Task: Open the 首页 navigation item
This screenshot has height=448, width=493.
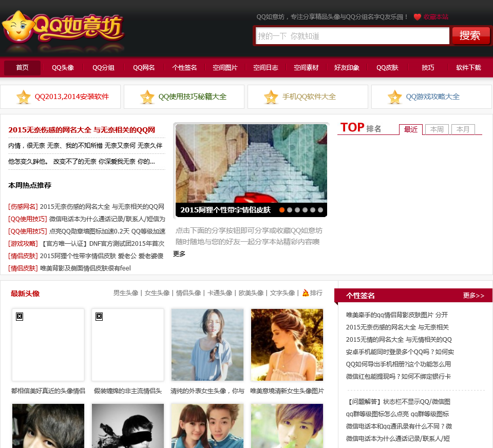Action: coord(22,68)
